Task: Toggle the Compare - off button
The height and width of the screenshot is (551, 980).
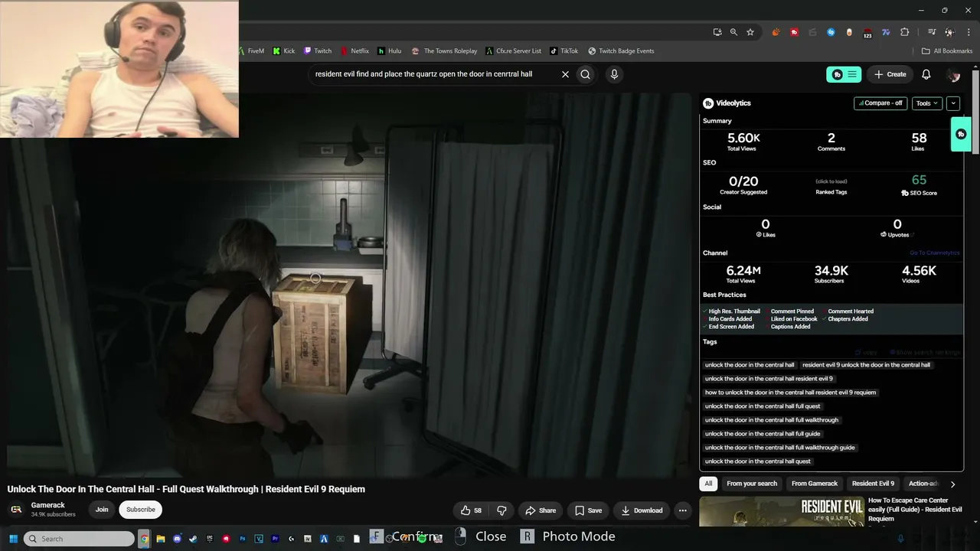Action: pyautogui.click(x=880, y=103)
